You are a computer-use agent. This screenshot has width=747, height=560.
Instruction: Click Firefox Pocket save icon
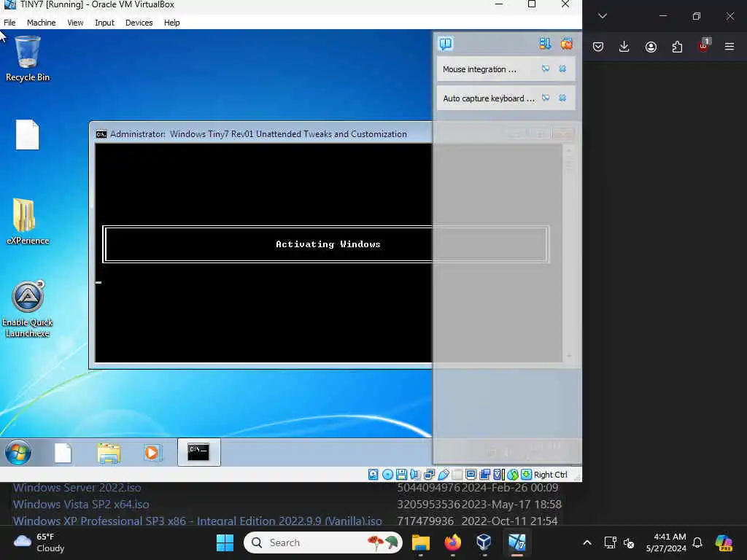click(x=598, y=47)
